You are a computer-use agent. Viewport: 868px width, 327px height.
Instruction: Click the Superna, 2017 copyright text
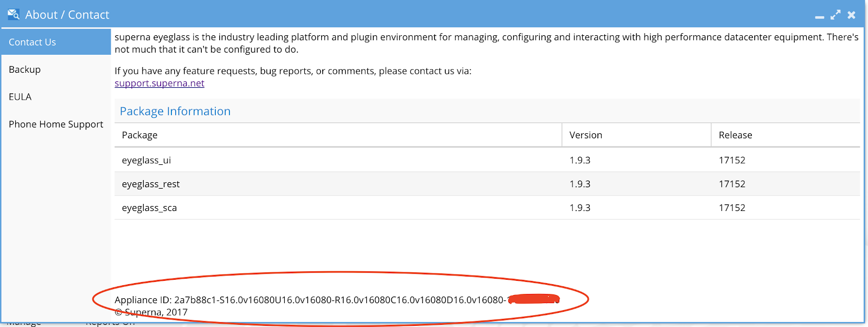pos(151,312)
